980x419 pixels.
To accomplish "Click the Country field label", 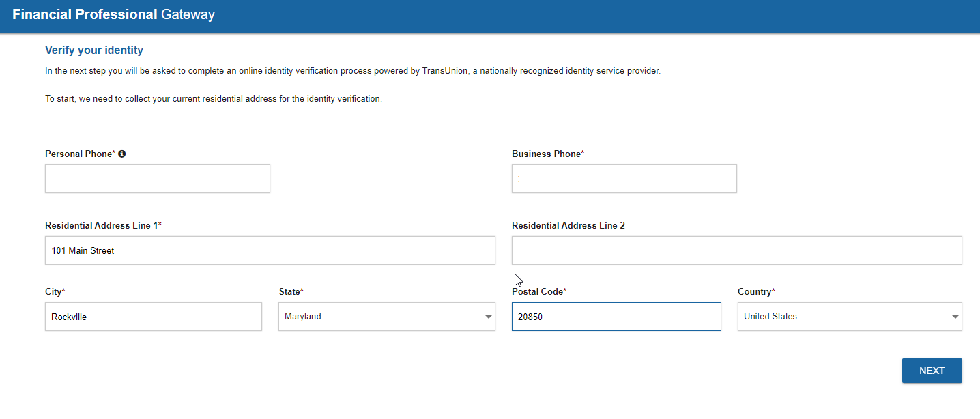I will (x=754, y=292).
